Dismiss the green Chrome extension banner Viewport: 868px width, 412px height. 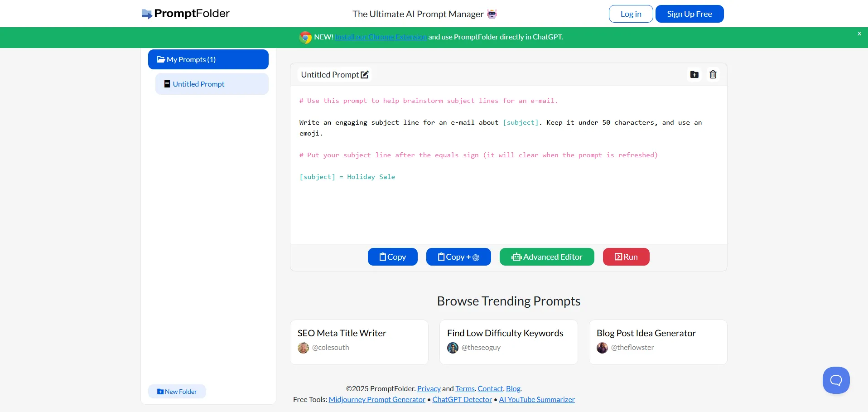point(859,34)
